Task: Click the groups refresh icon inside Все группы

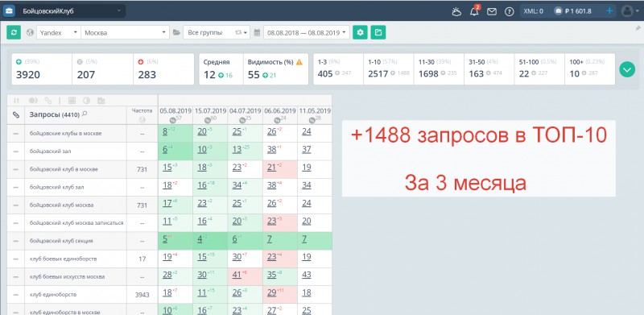Action: (237, 32)
